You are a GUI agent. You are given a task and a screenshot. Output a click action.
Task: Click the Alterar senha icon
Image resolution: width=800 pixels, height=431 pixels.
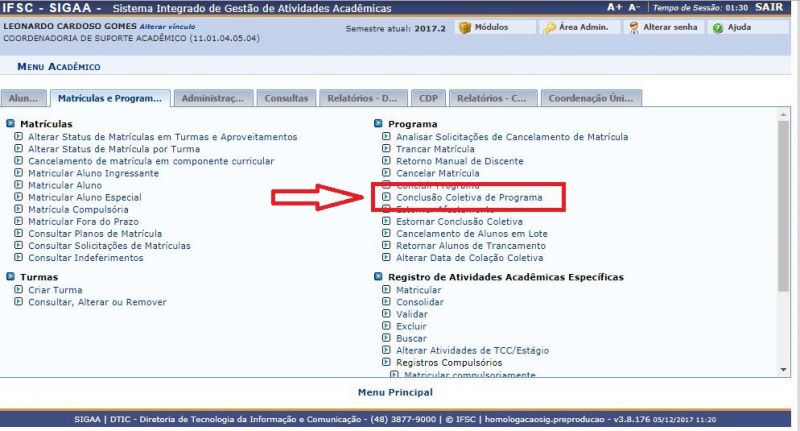tap(633, 28)
